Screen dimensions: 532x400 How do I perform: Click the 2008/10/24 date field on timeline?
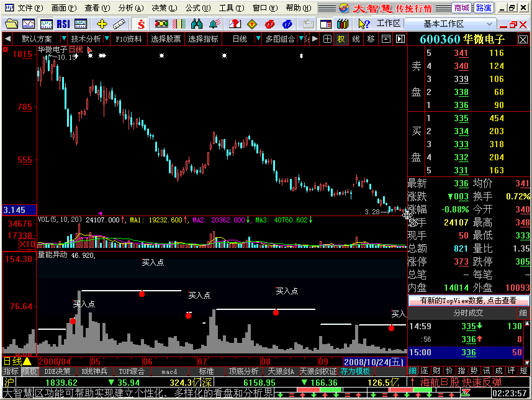coord(374,362)
